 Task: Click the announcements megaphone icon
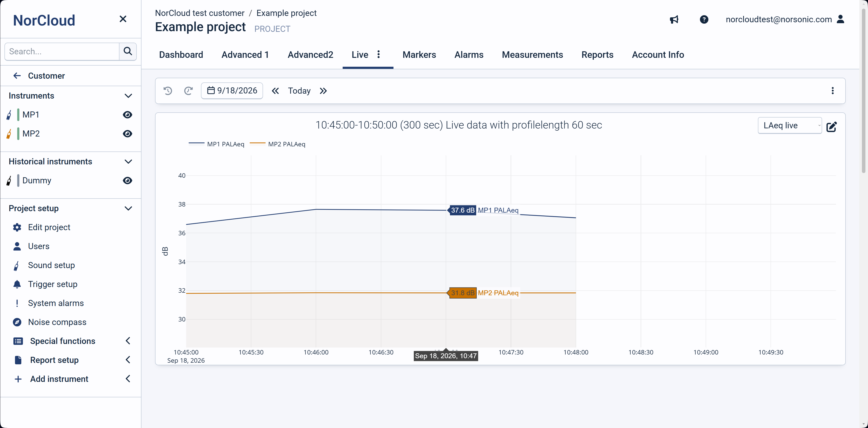[x=674, y=19]
